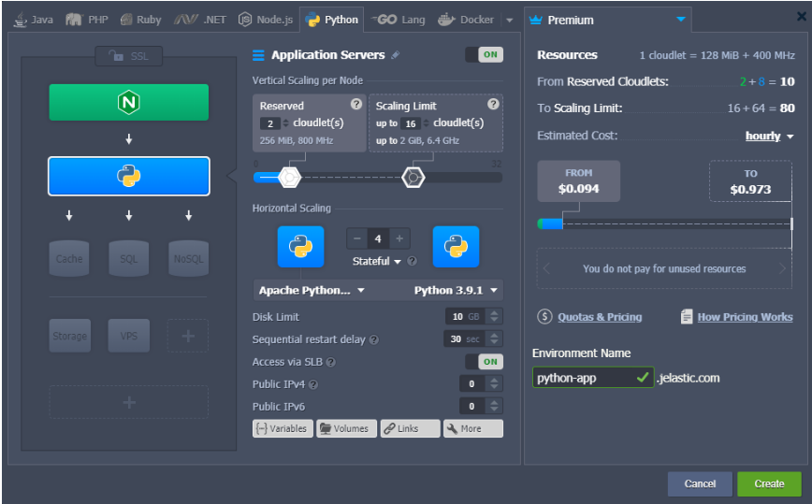Enable SSL for the environment
Image resolution: width=812 pixels, height=504 pixels.
click(x=128, y=57)
